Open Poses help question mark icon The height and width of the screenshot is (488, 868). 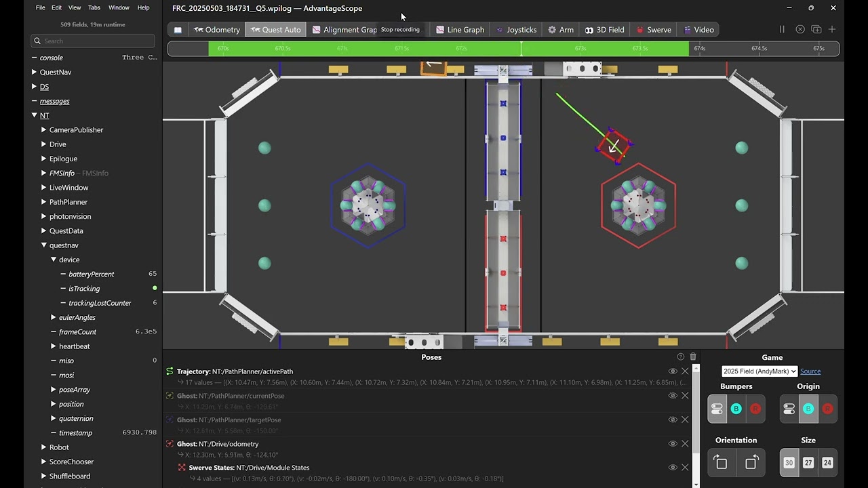click(x=681, y=357)
